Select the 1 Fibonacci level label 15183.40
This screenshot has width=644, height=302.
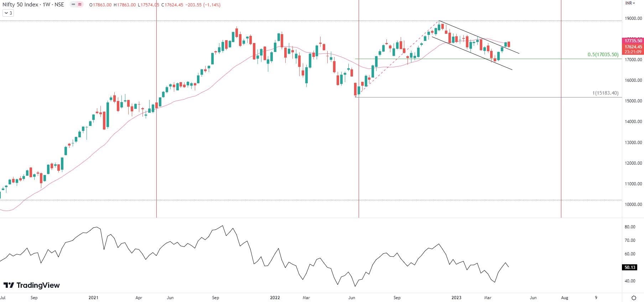(605, 93)
